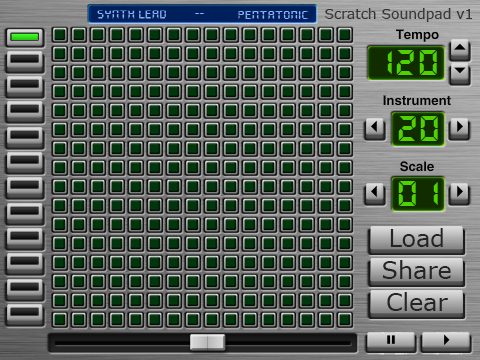Click the Load button
Image resolution: width=480 pixels, height=360 pixels.
416,240
